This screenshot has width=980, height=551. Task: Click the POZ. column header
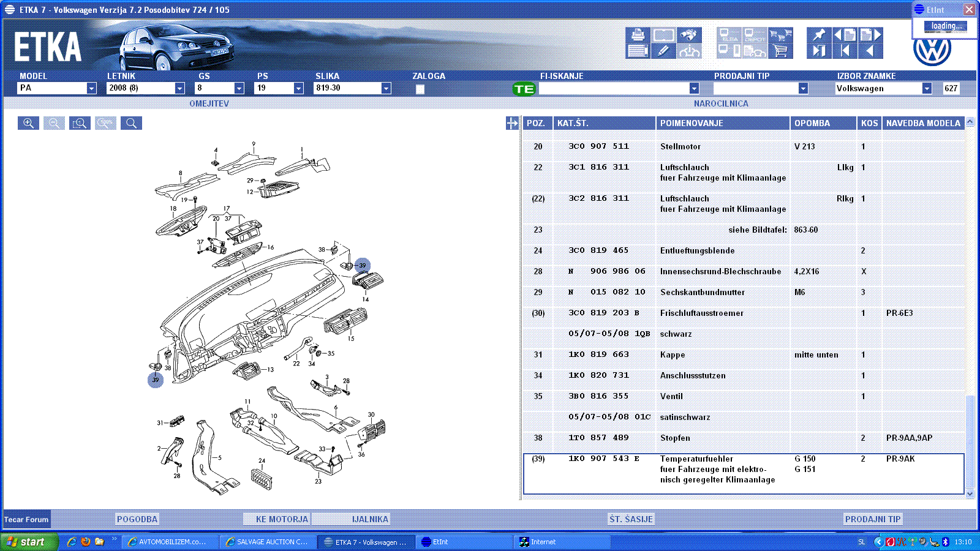[x=537, y=123]
